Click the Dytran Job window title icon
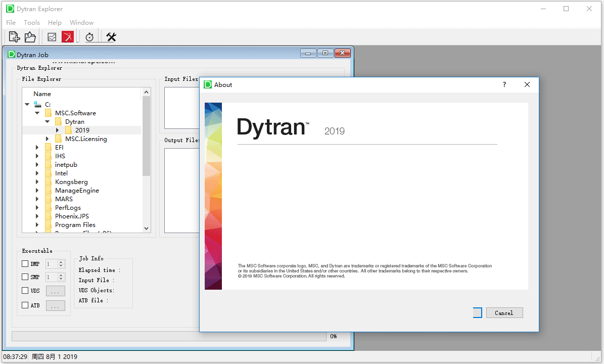Viewport: 604px width, 364px height. [11, 54]
